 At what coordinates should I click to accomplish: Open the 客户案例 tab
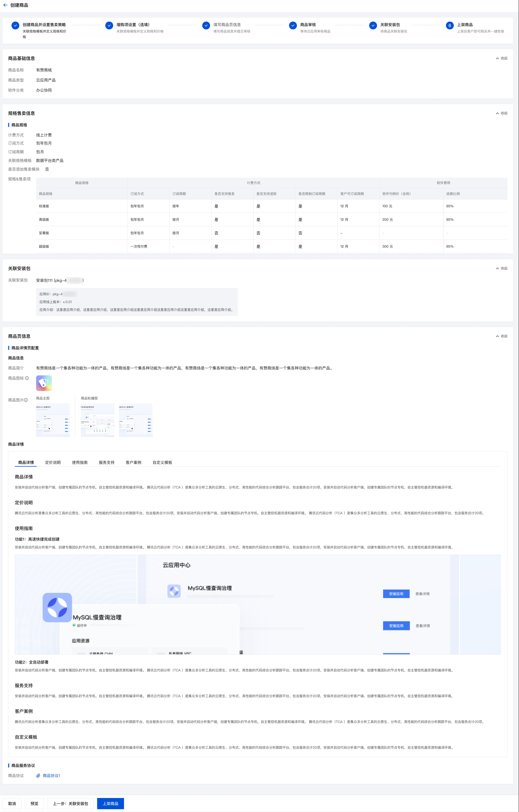[133, 462]
